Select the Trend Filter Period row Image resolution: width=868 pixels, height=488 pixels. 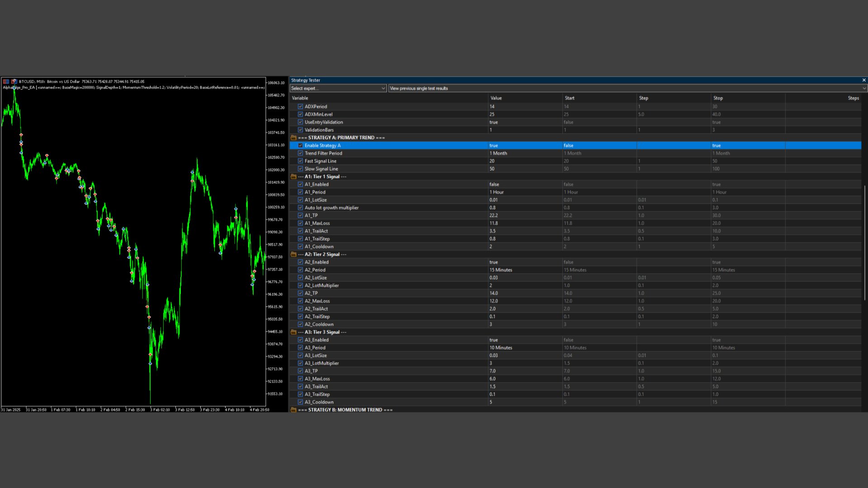coord(323,153)
